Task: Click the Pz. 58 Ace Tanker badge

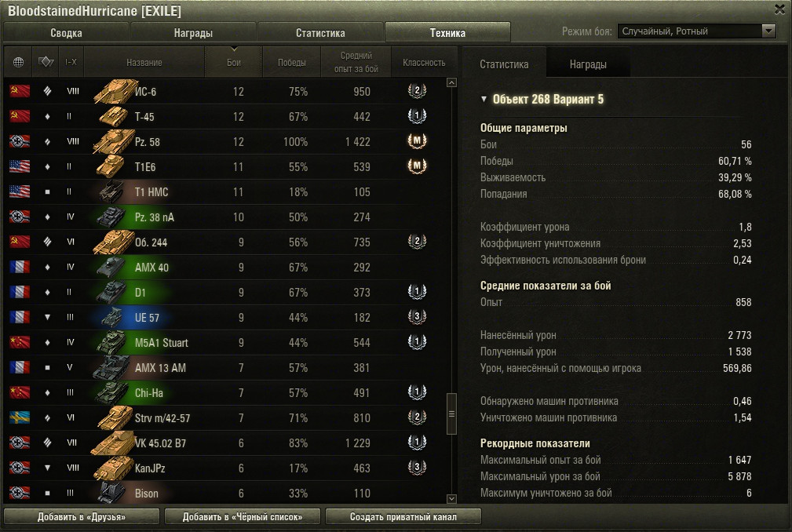Action: [x=417, y=140]
